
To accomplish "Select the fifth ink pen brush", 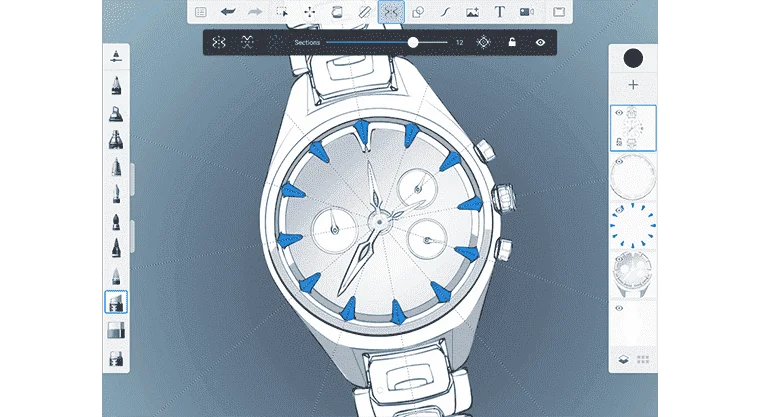I will click(x=116, y=194).
